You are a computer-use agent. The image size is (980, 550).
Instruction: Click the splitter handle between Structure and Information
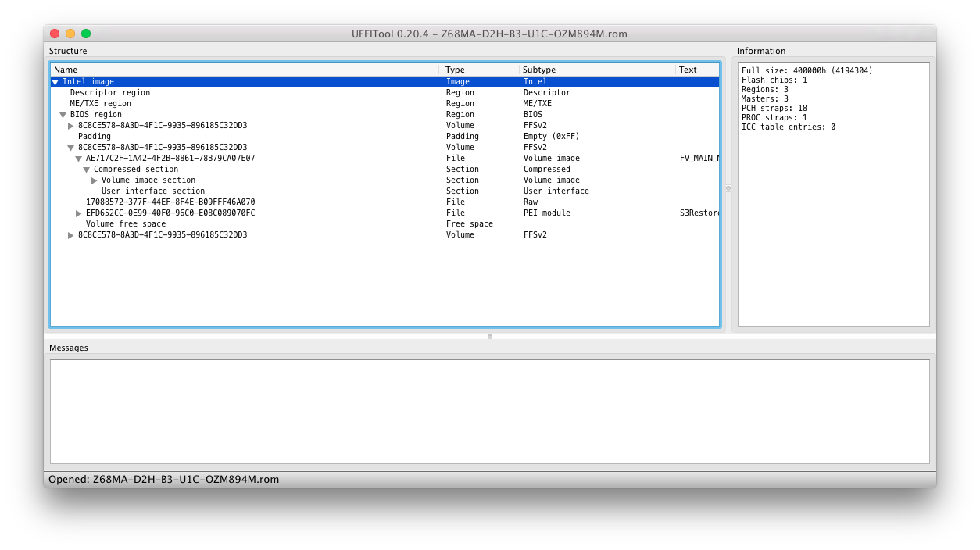[x=728, y=188]
